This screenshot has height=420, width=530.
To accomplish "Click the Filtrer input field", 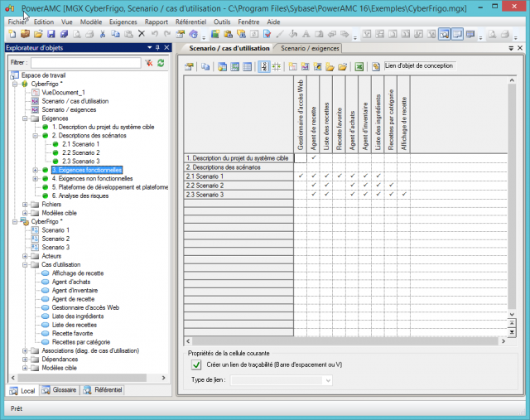I will coord(86,63).
